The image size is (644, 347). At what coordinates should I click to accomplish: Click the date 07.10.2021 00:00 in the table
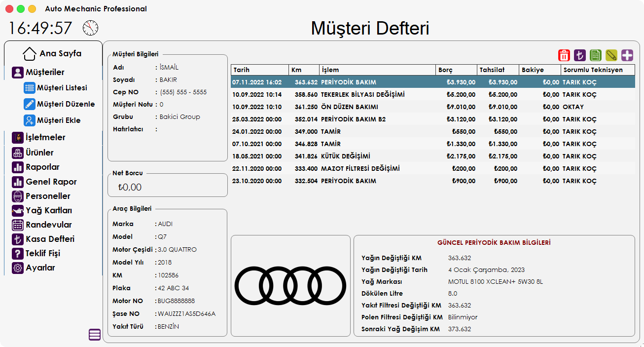point(257,144)
